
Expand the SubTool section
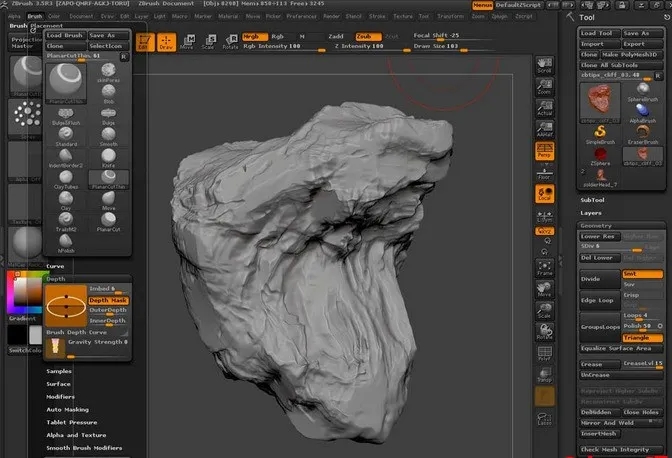point(594,199)
